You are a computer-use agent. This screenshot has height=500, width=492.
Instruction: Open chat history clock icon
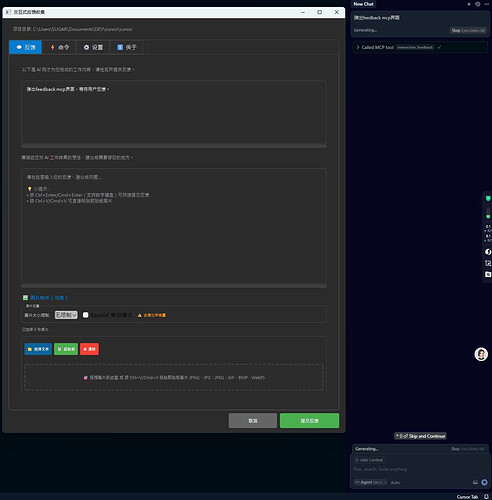pos(478,4)
